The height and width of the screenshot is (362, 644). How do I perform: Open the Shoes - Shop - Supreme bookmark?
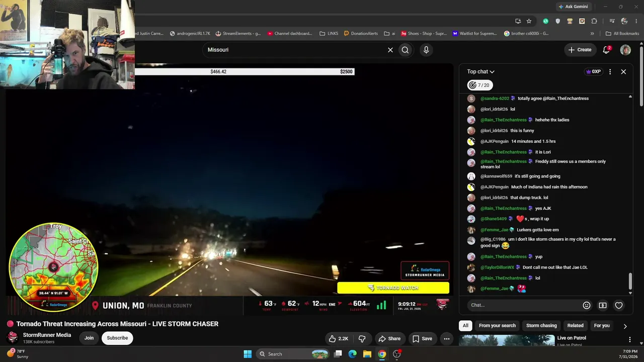pos(424,34)
